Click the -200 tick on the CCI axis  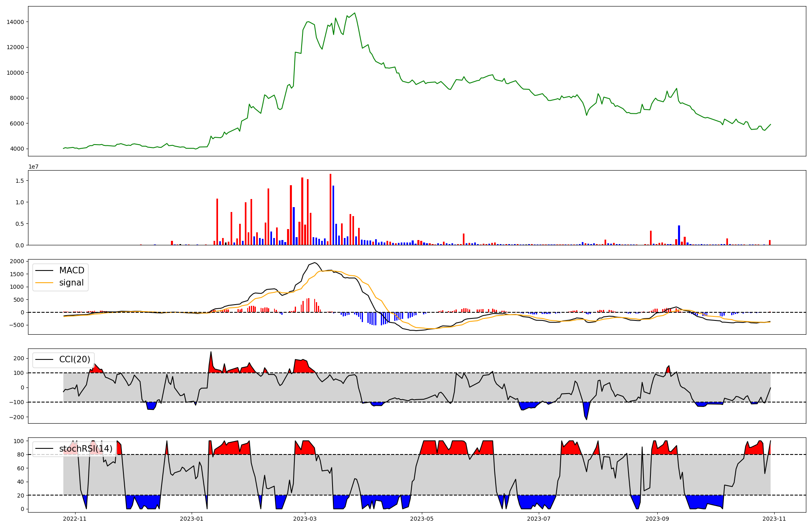tap(17, 417)
